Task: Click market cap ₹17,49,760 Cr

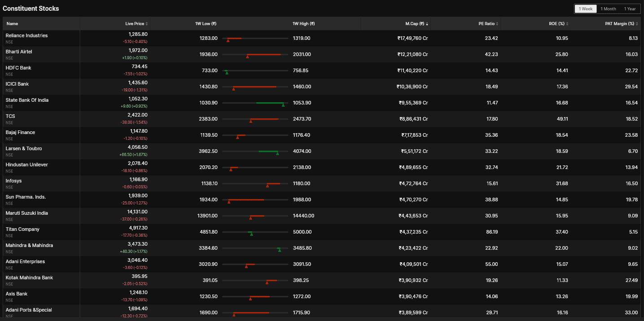Action: (413, 38)
